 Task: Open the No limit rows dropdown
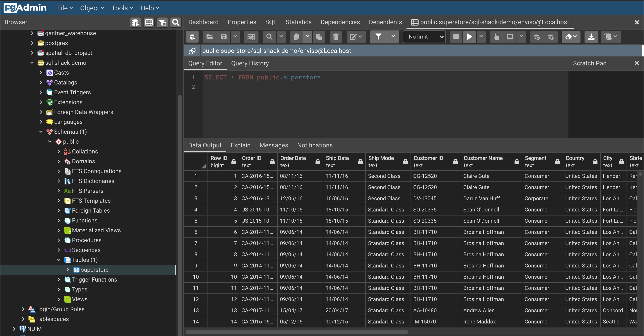(424, 37)
